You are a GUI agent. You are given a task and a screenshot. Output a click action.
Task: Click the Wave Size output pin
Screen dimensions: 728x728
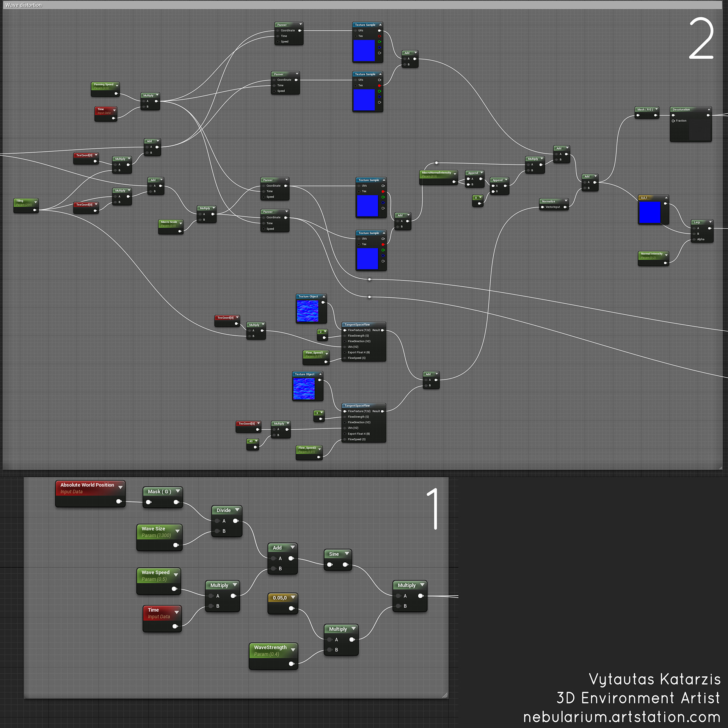176,545
